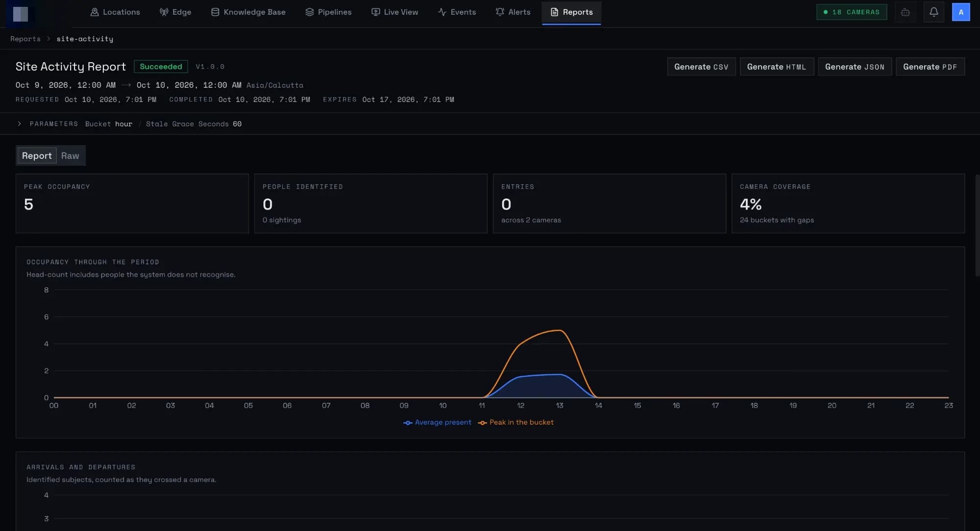Go to the Edge section
This screenshot has height=531, width=980.
click(175, 12)
